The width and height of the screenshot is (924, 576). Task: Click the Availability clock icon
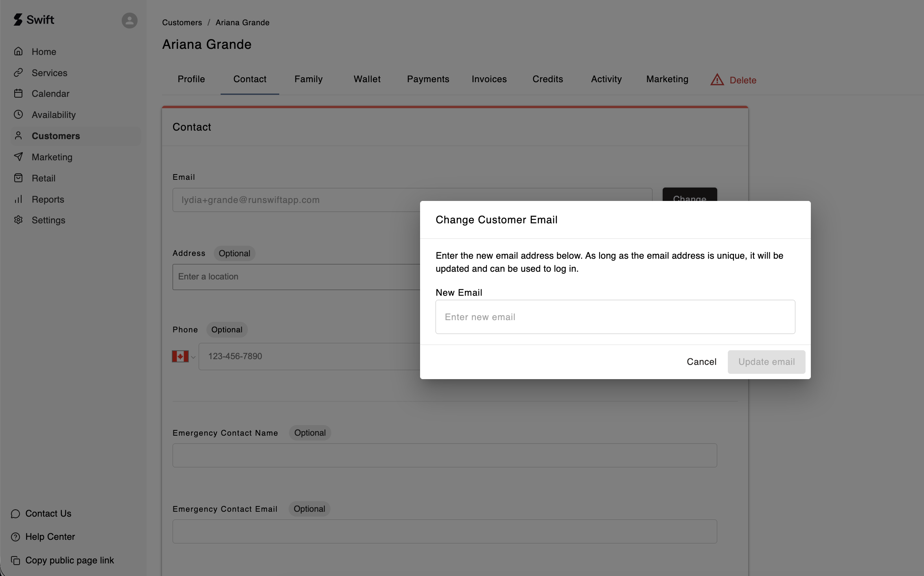pyautogui.click(x=18, y=115)
